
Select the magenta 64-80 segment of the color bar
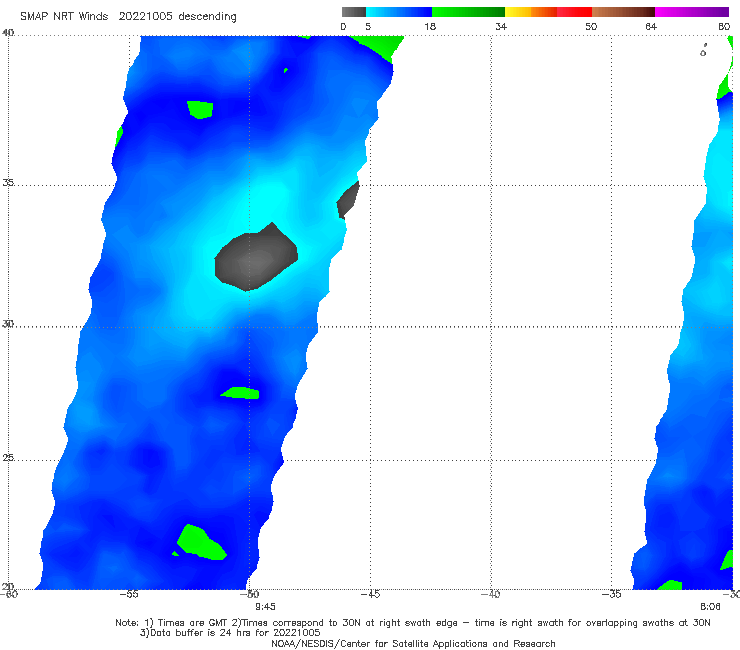pyautogui.click(x=692, y=12)
